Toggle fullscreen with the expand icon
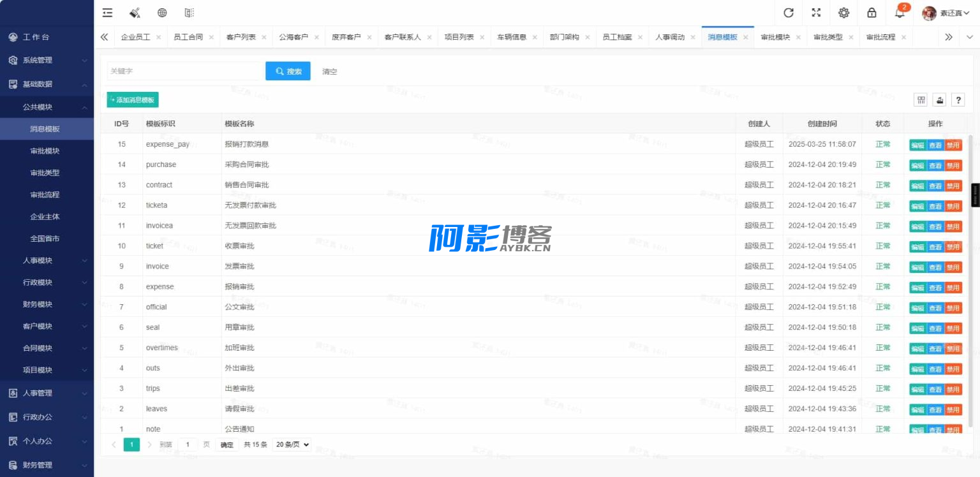 pos(816,13)
